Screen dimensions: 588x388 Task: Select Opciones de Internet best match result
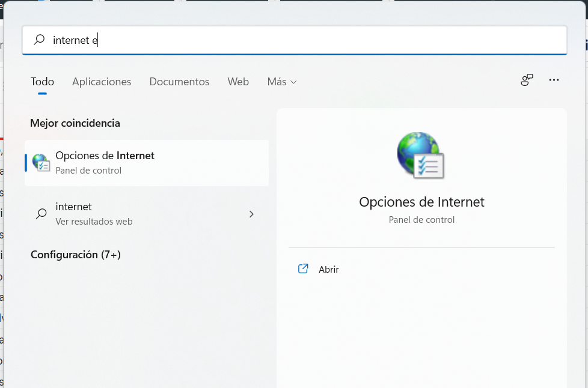click(147, 163)
